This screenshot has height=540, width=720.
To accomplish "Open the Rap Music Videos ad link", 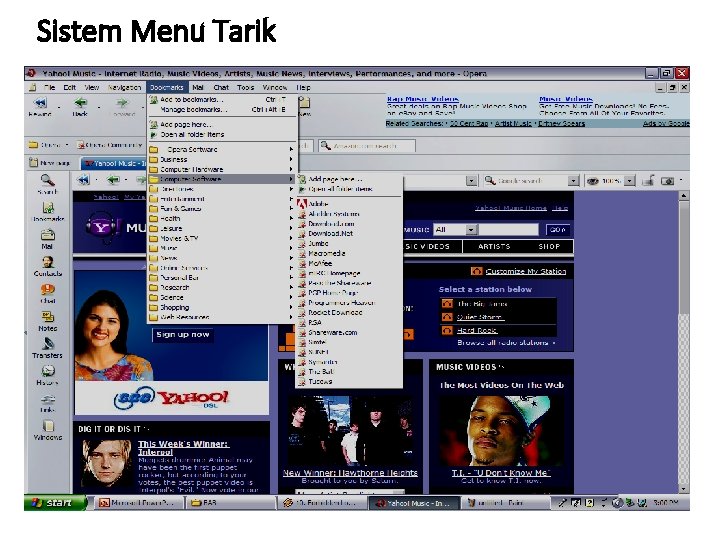I will [422, 99].
